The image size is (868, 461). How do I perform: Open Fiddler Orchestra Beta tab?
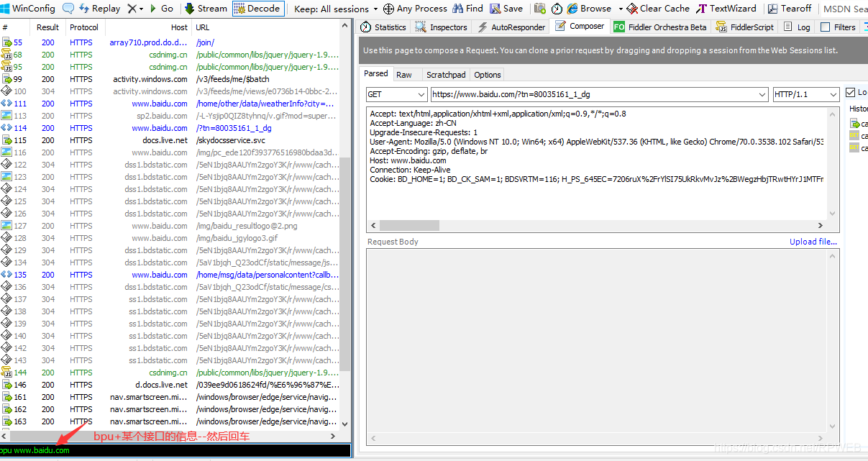[x=659, y=27]
